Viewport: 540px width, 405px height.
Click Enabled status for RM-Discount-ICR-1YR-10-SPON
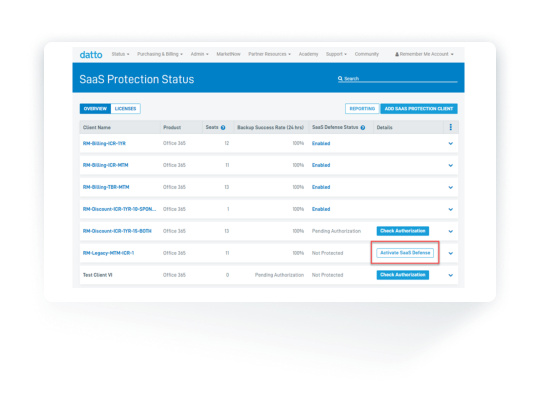321,209
